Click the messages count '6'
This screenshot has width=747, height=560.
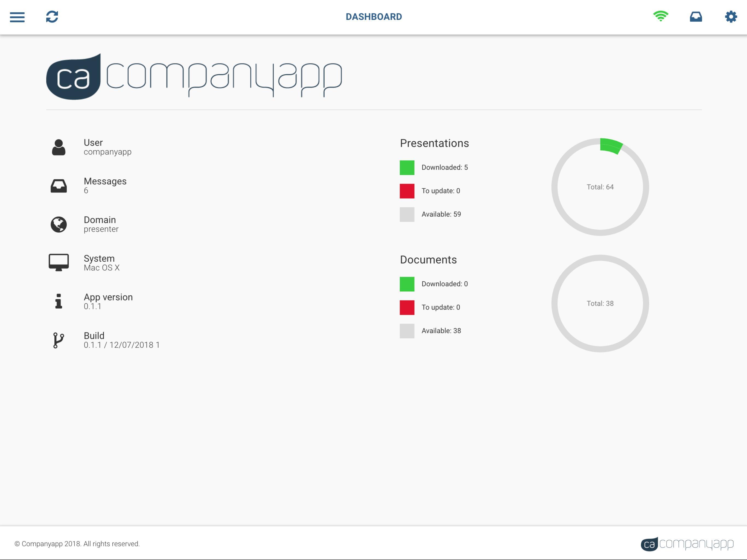[x=86, y=191]
